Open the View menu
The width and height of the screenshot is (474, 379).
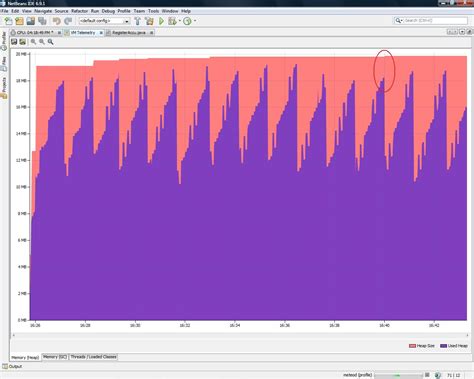coord(26,11)
